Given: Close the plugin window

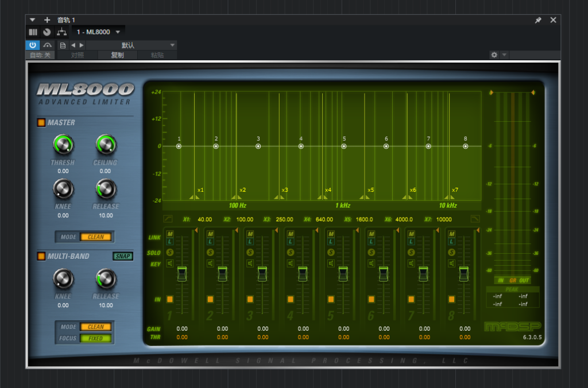Looking at the screenshot, I should click(x=553, y=20).
